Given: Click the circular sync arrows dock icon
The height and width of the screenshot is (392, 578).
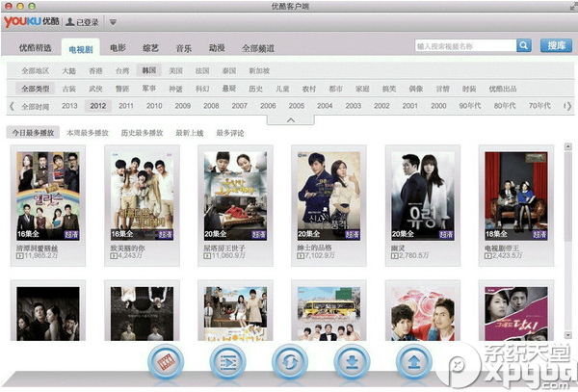Looking at the screenshot, I should point(290,362).
